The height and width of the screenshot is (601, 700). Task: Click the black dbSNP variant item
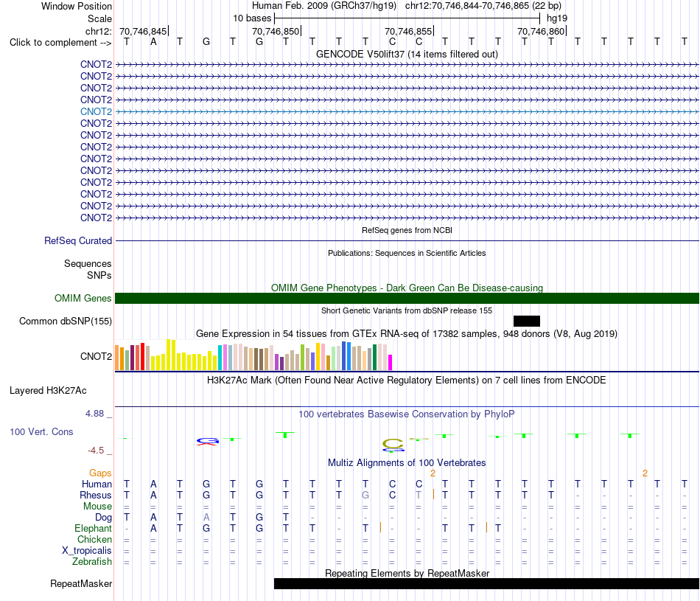point(527,322)
